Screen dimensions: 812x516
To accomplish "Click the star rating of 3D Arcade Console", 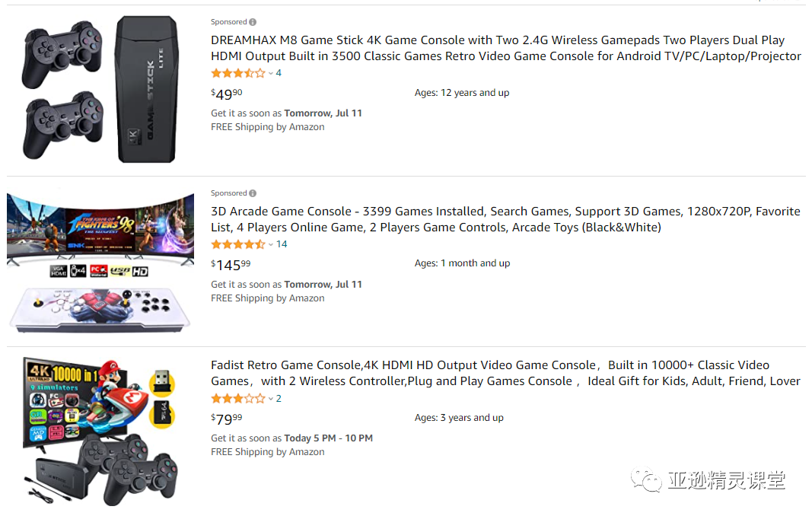I will point(238,244).
